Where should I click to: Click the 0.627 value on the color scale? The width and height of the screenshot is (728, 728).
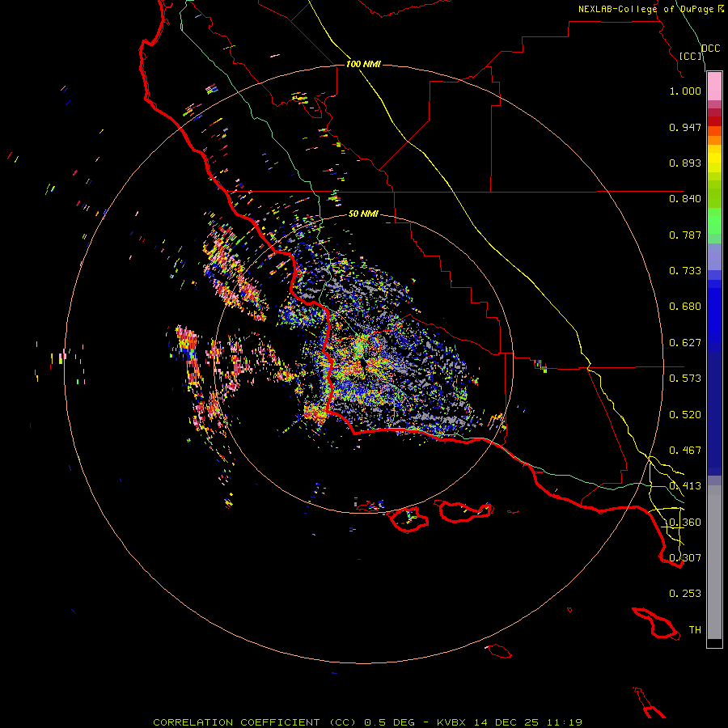click(685, 343)
